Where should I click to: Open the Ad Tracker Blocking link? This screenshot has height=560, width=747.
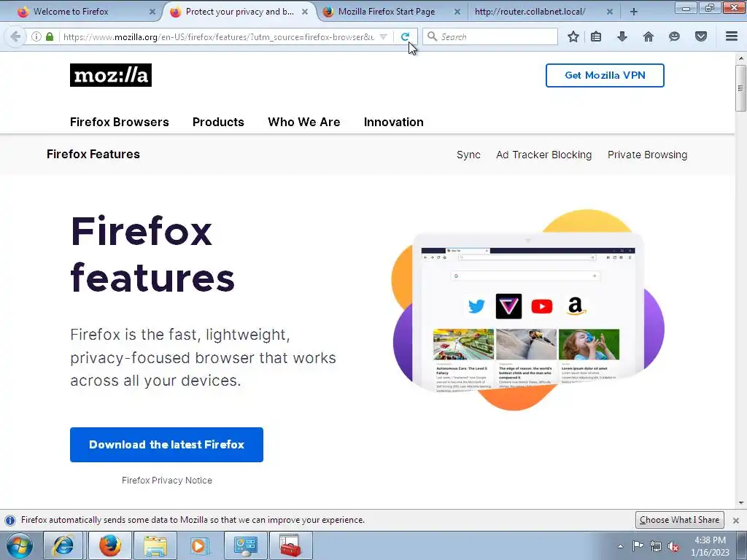tap(544, 155)
